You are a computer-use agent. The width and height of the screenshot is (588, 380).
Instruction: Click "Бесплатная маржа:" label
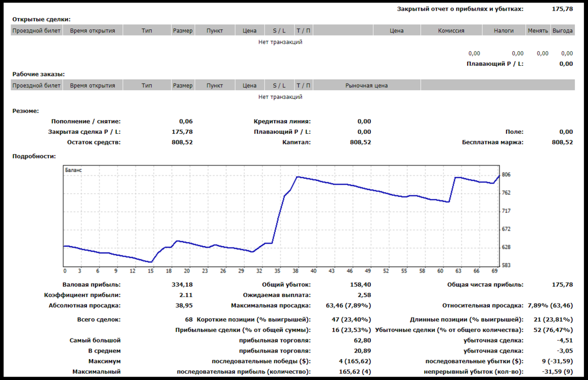(492, 142)
